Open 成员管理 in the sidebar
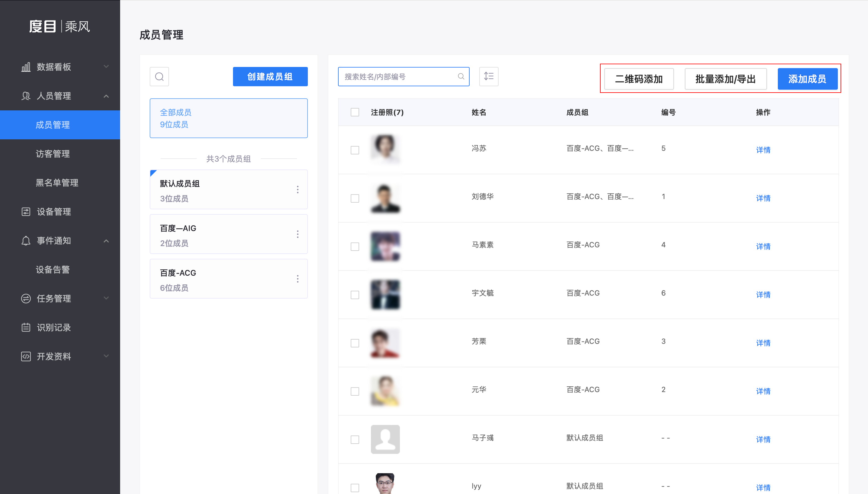Screen dimensions: 868x494 pos(60,125)
